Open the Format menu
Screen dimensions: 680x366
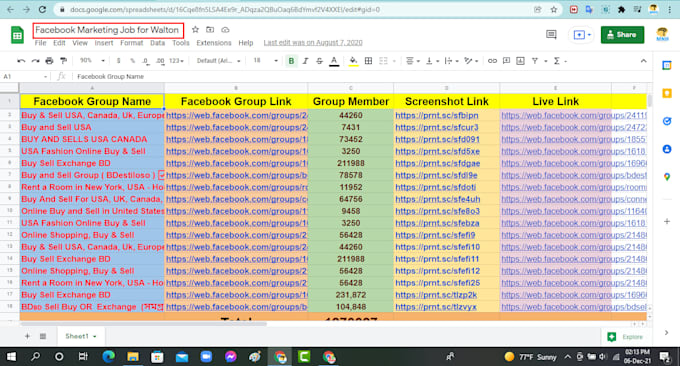point(131,43)
